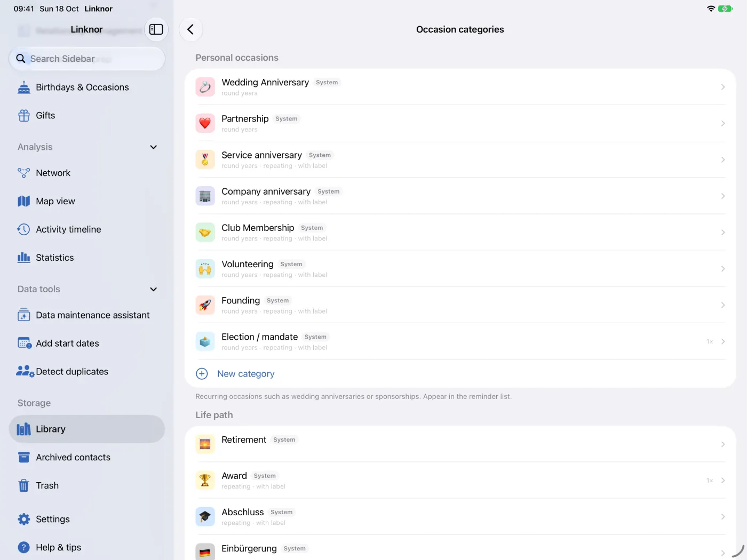Click the battery status icon
Image resolution: width=747 pixels, height=560 pixels.
point(725,9)
